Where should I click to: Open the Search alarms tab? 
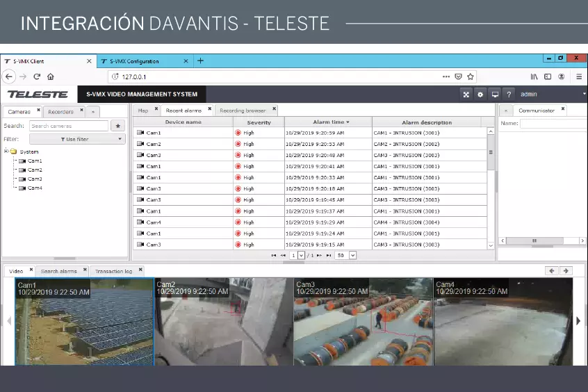[x=59, y=271]
